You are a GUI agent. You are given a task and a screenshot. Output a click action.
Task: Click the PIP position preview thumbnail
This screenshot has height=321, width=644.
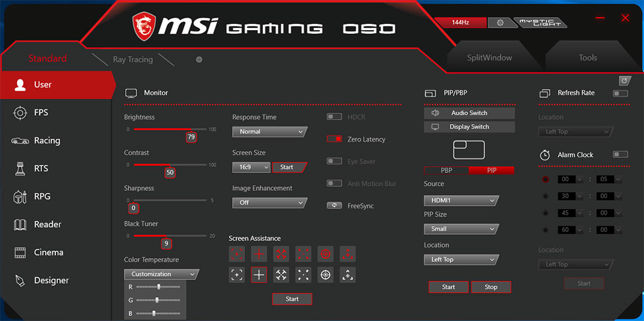coord(469,150)
